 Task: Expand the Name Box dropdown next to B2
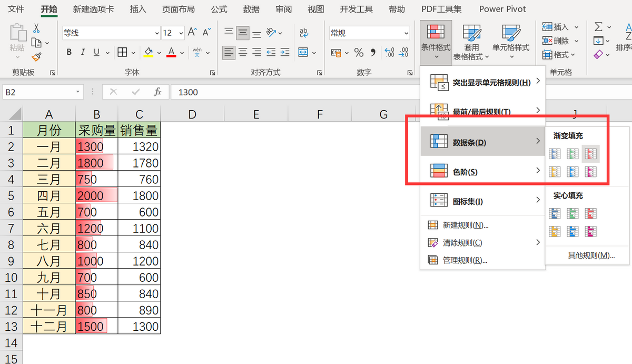tap(78, 92)
